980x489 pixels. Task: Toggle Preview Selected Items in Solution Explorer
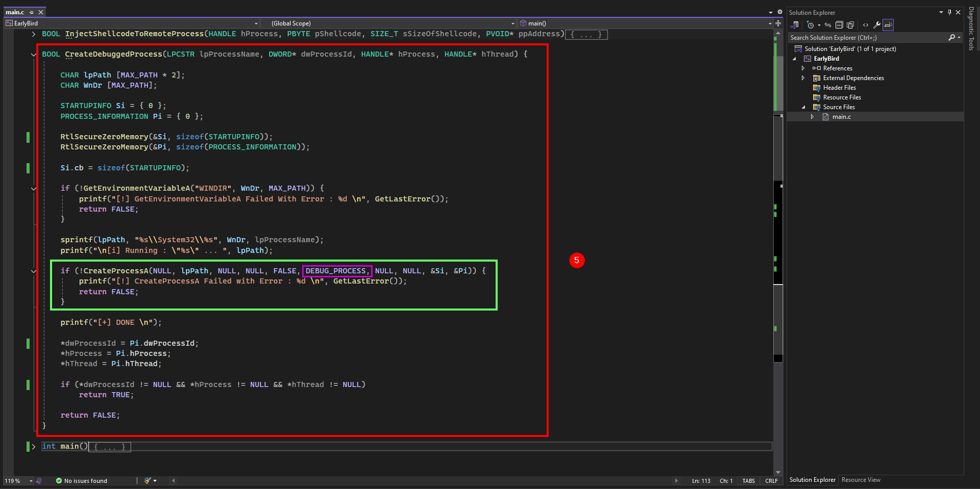[x=888, y=25]
